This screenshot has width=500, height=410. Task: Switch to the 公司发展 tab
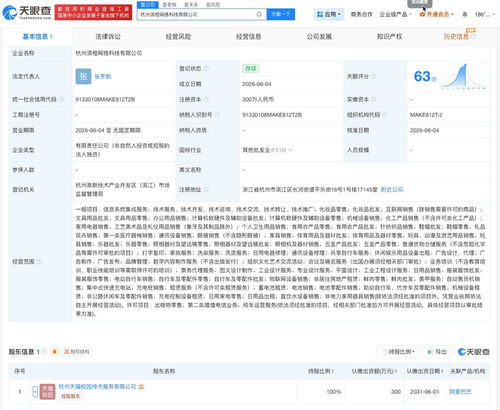319,37
